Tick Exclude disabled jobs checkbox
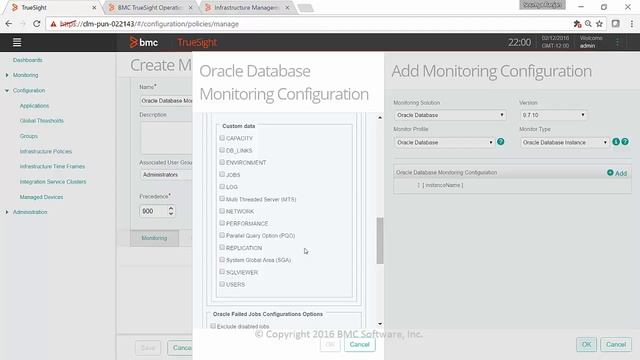This screenshot has height=360, width=640. (x=213, y=326)
